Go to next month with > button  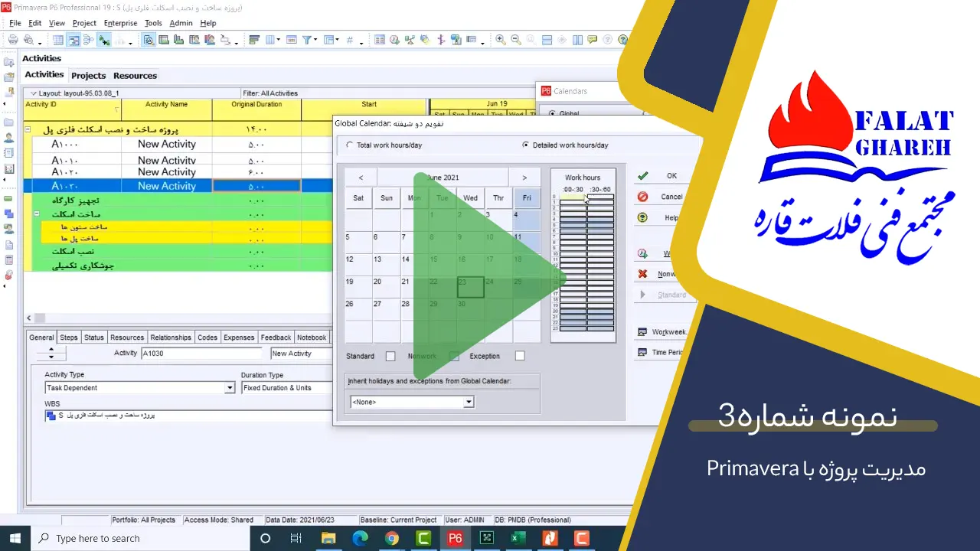pos(524,178)
